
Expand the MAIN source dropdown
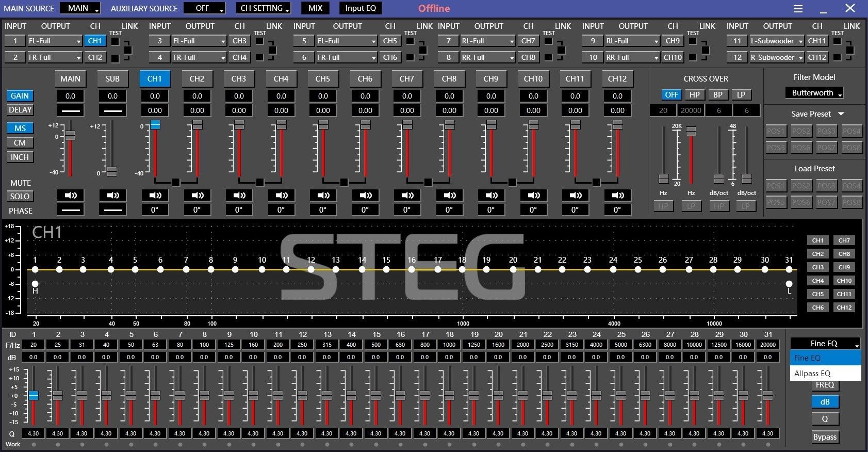pos(80,8)
